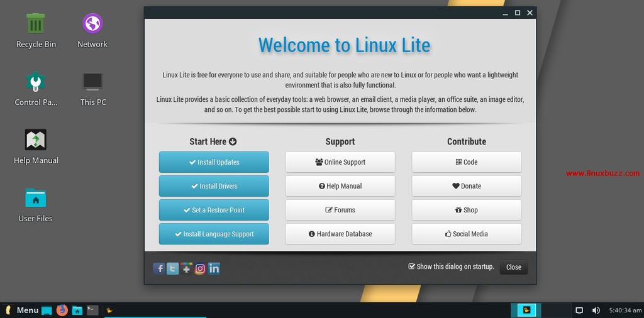
Task: Click Set a Restore Point
Action: pyautogui.click(x=214, y=210)
